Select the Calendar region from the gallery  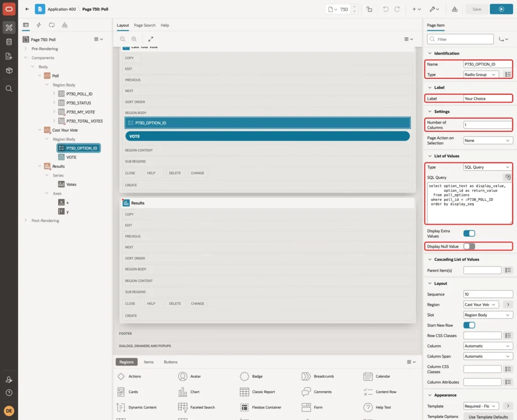pyautogui.click(x=377, y=376)
